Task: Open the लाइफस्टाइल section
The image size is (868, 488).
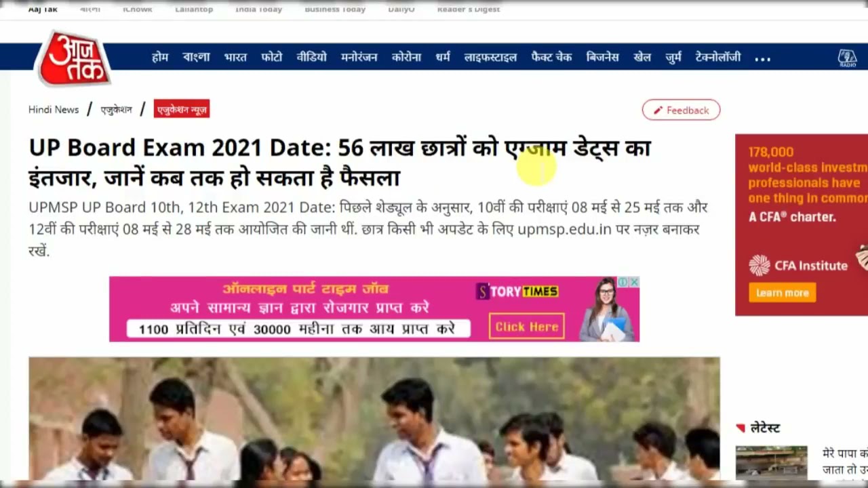Action: tap(490, 57)
